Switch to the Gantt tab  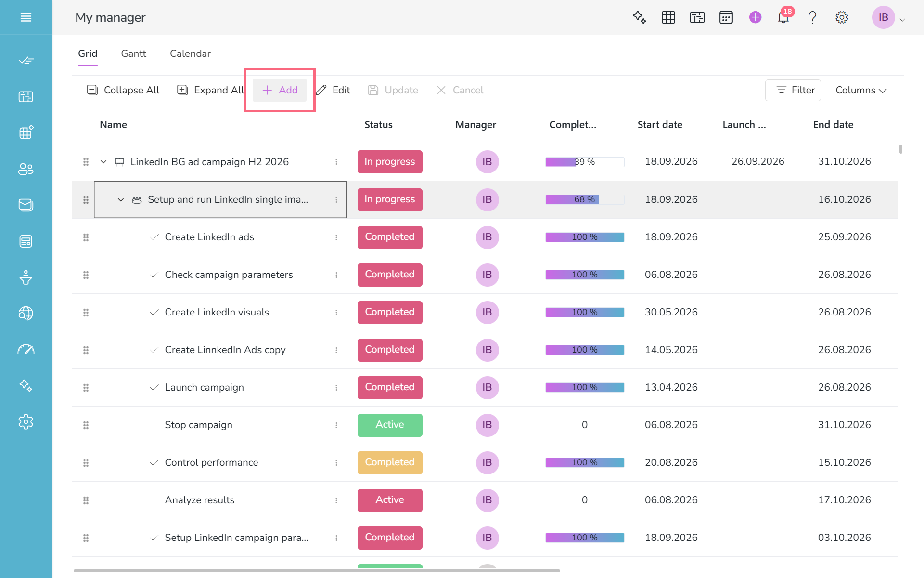click(133, 53)
